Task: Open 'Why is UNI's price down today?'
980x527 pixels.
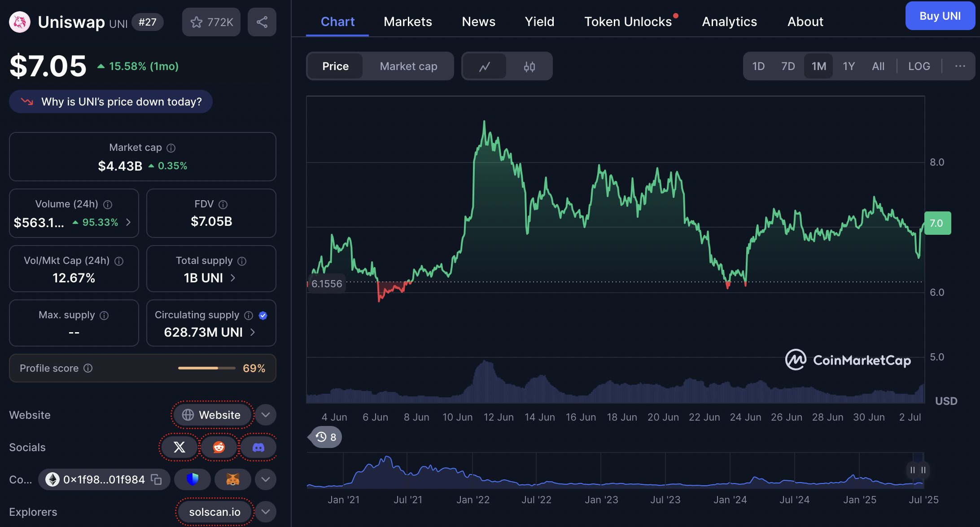Action: click(111, 102)
